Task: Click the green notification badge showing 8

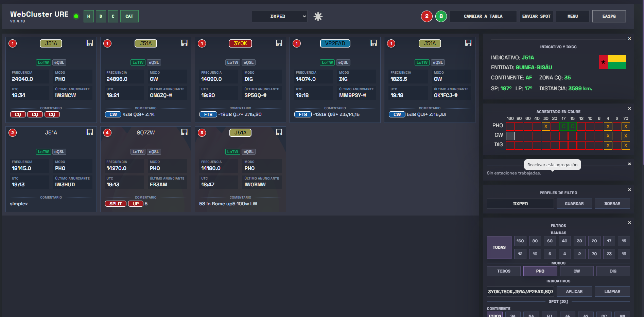Action: 441,16
